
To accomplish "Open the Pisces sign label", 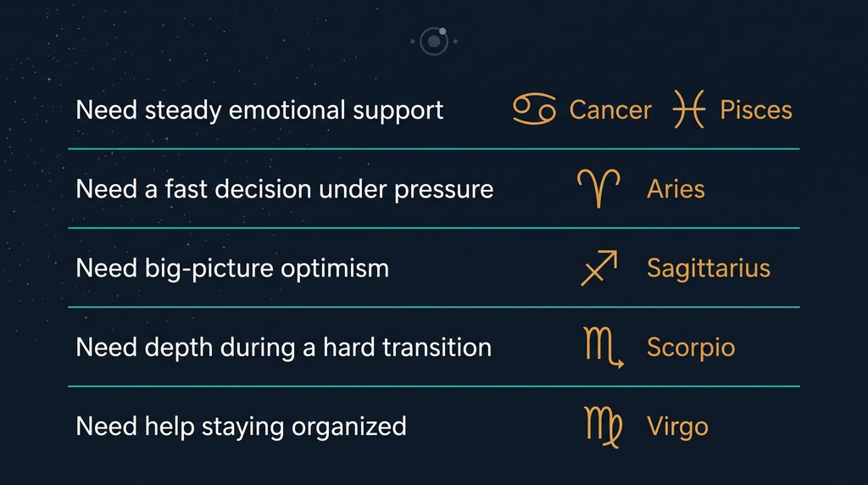I will point(755,109).
